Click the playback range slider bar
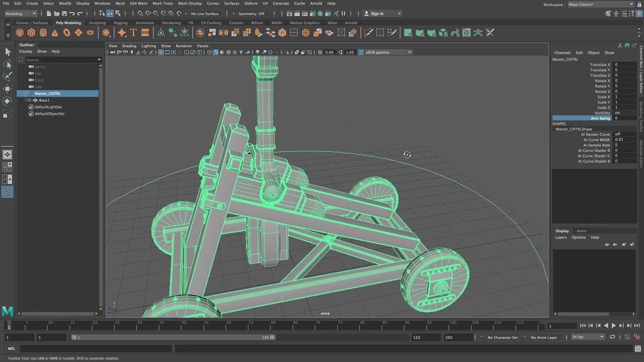 [x=174, y=337]
